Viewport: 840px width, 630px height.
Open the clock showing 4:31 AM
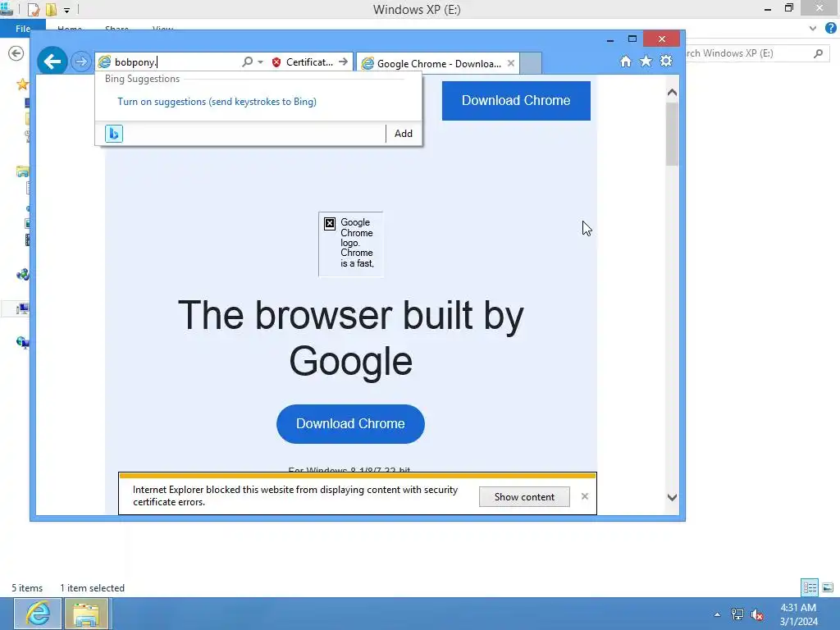coord(798,614)
